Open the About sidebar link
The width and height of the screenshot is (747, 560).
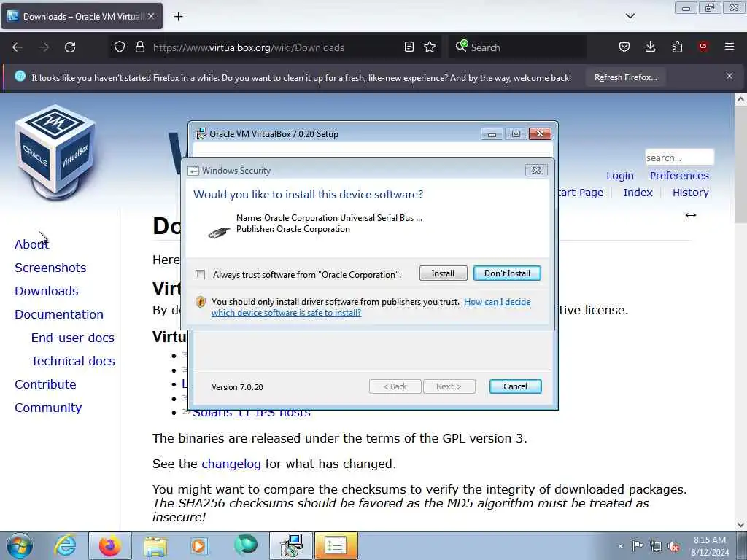coord(31,244)
